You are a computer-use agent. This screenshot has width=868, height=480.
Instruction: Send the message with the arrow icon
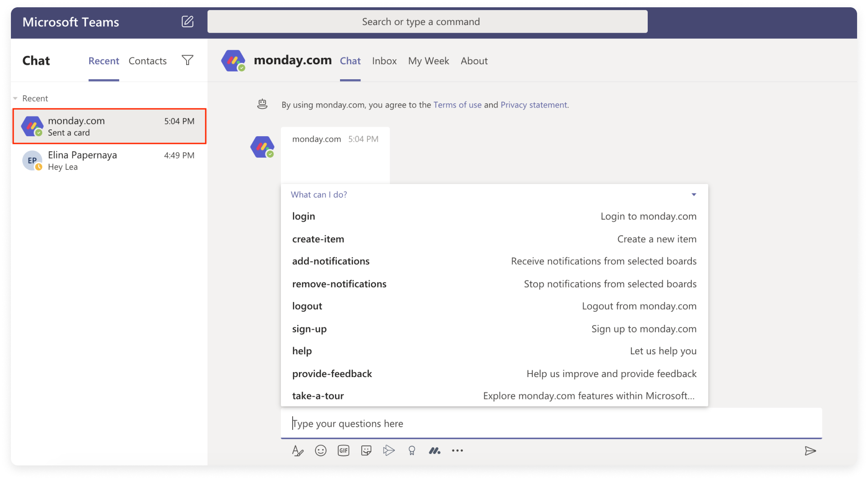[x=810, y=451]
